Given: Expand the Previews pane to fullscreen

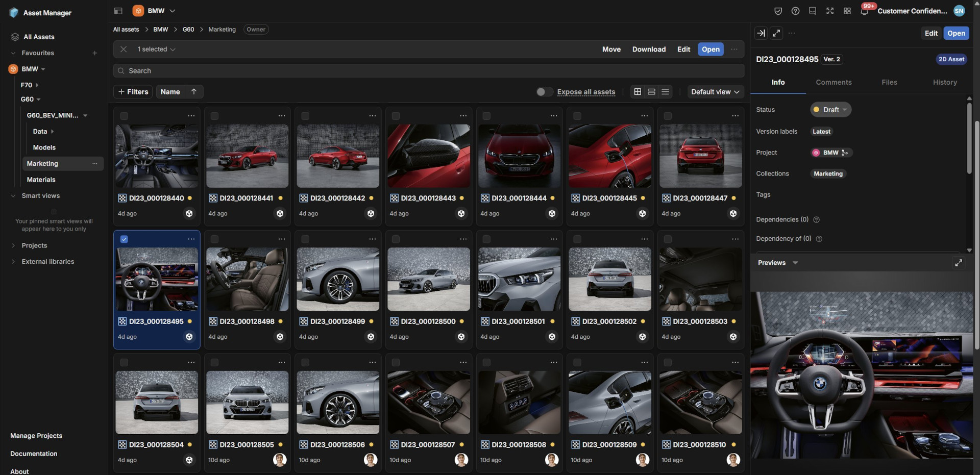Looking at the screenshot, I should 959,263.
